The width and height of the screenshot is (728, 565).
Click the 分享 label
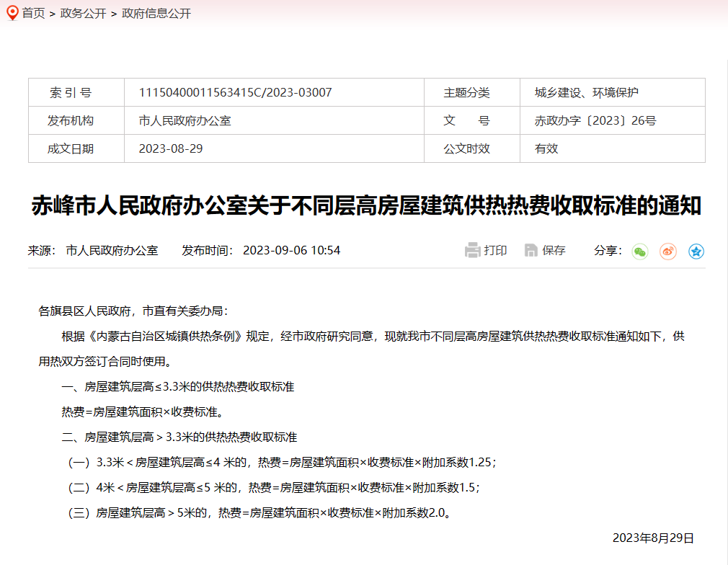[x=608, y=250]
